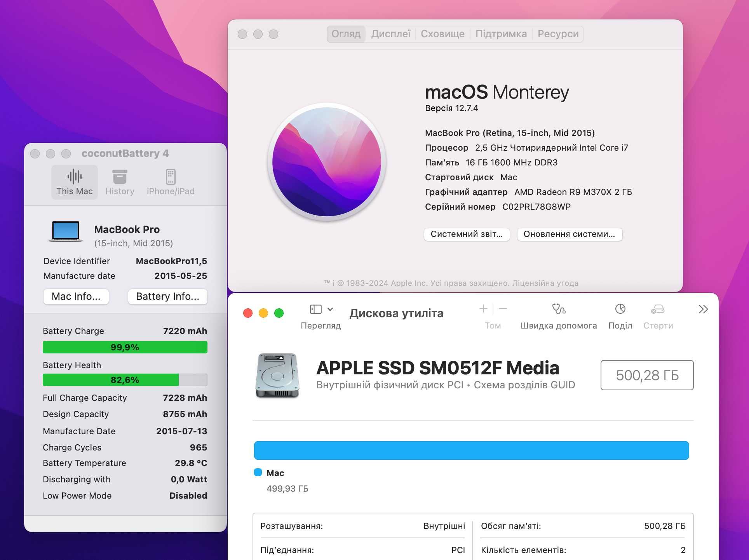Click the Partition (Поділ) pie icon
This screenshot has height=560, width=749.
click(x=620, y=309)
